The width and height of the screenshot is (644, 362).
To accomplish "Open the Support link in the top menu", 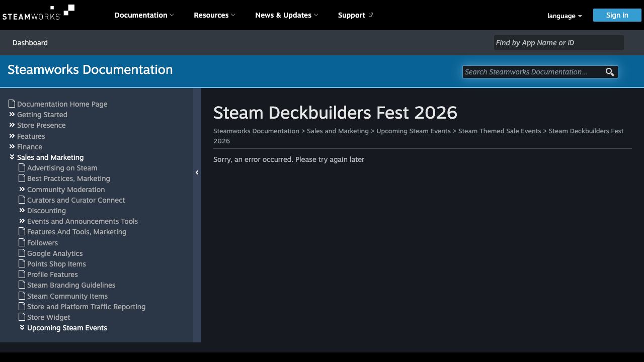I will [x=355, y=15].
